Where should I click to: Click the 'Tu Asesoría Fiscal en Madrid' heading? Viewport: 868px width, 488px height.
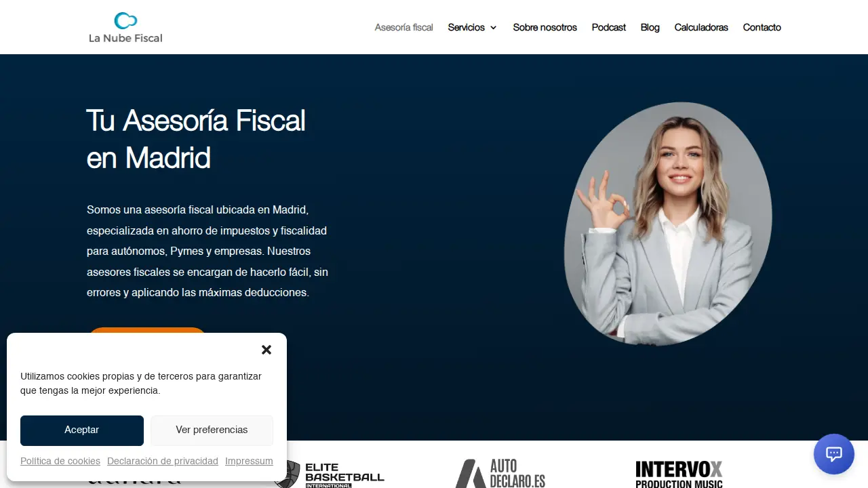(x=196, y=139)
